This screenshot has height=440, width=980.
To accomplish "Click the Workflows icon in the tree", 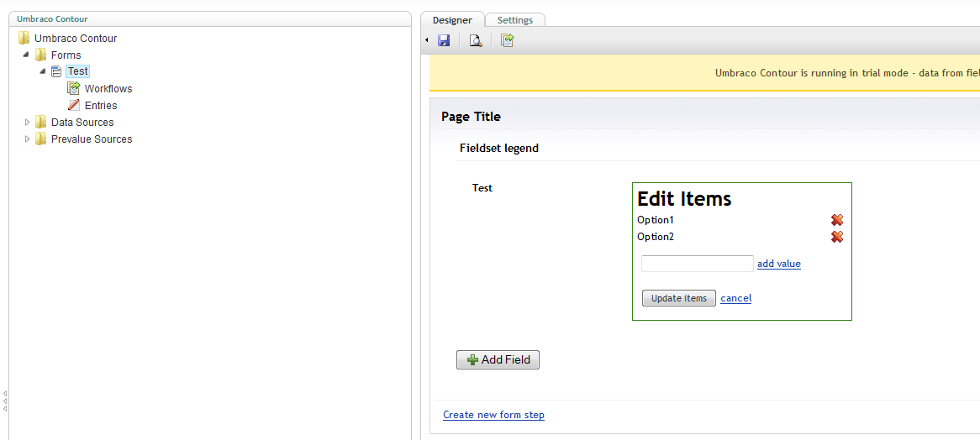I will [x=74, y=88].
